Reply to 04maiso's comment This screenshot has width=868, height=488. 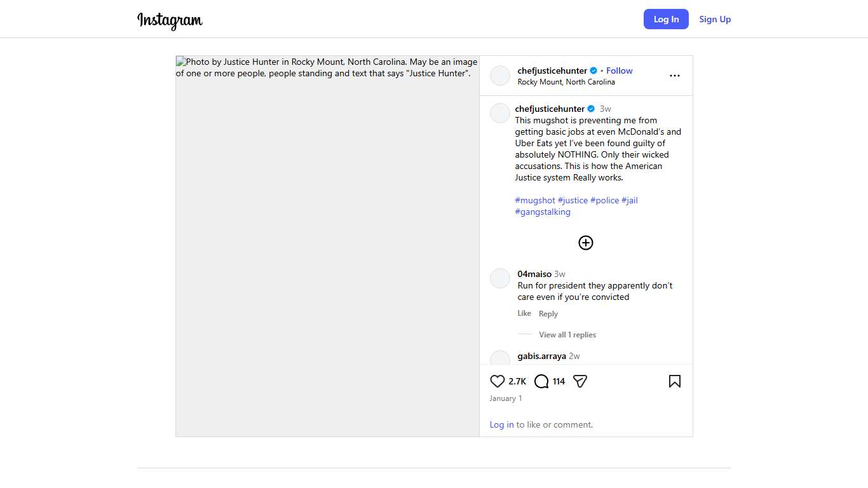click(548, 314)
